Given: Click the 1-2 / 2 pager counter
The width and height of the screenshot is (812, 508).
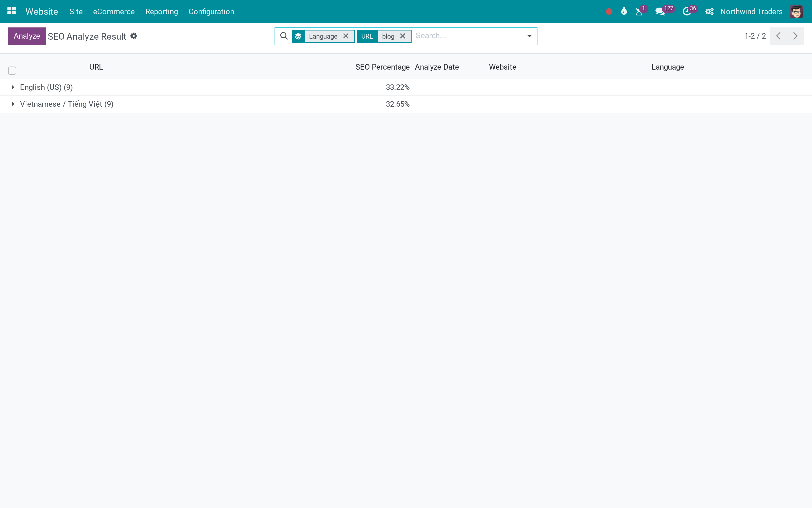Looking at the screenshot, I should pyautogui.click(x=755, y=36).
